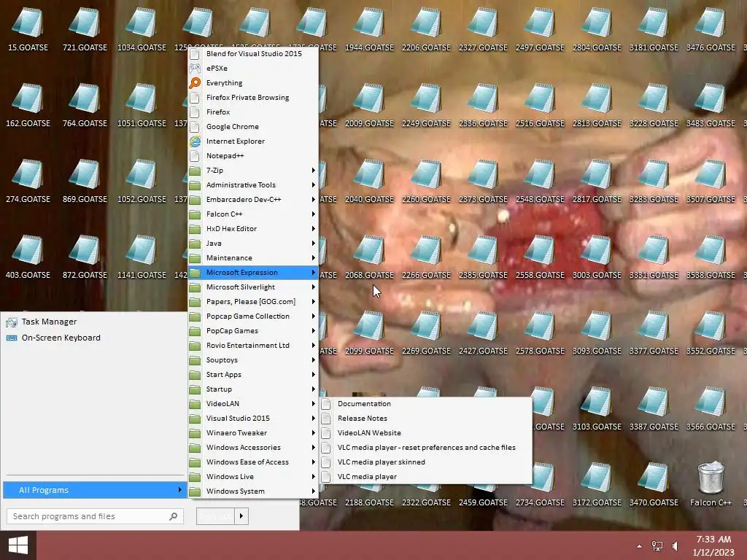The image size is (747, 560).
Task: Open Task Manager from Start menu
Action: tap(94, 322)
